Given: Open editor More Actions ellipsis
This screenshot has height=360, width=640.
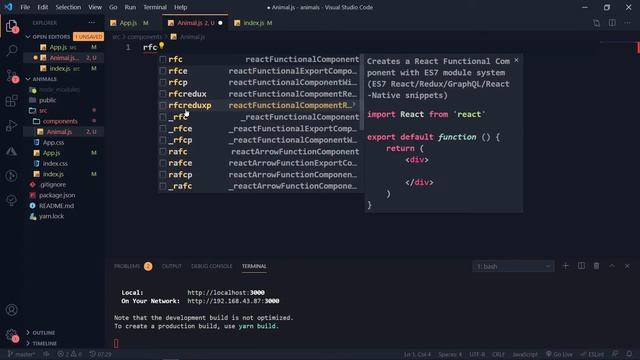Looking at the screenshot, I should (627, 23).
